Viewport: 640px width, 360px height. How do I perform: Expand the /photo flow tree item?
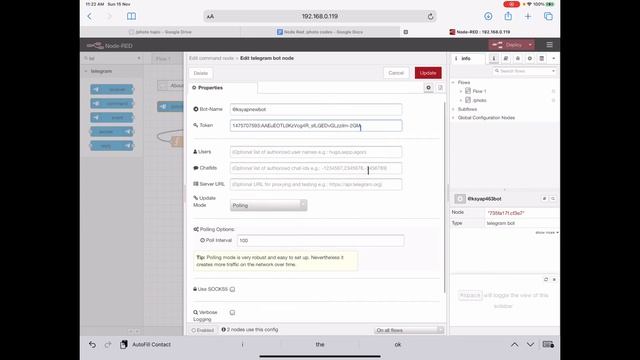pos(461,100)
